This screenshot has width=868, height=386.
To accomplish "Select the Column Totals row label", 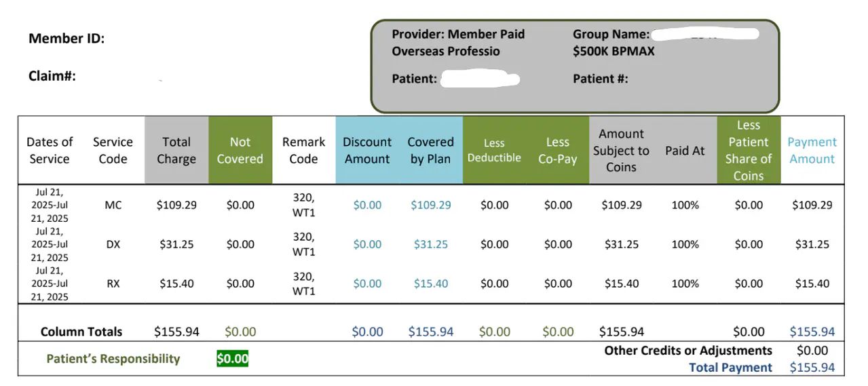I will point(81,332).
